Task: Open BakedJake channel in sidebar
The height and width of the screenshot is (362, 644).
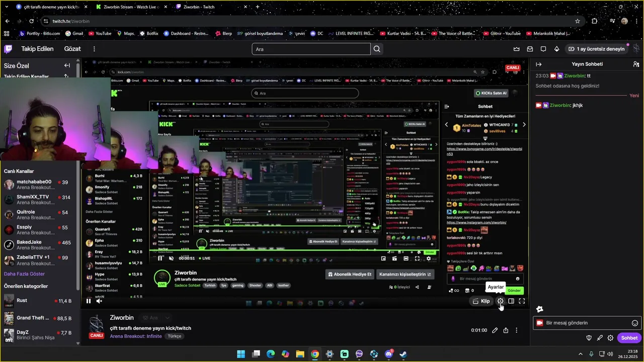Action: (38, 245)
